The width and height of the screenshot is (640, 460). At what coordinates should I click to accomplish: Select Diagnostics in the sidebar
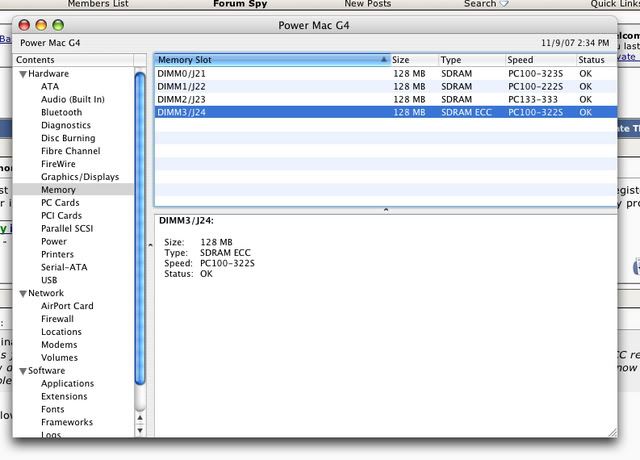coord(66,125)
